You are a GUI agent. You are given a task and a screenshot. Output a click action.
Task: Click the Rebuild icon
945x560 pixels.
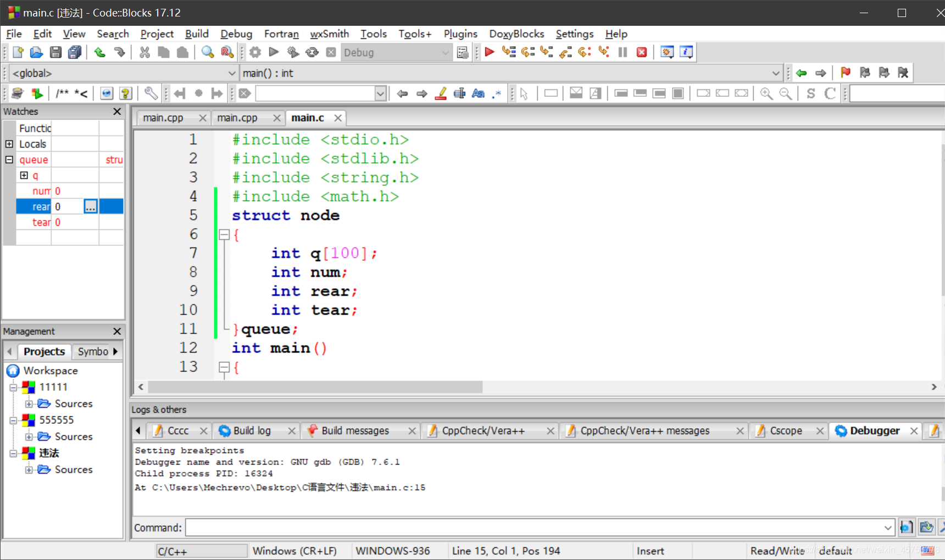tap(312, 52)
